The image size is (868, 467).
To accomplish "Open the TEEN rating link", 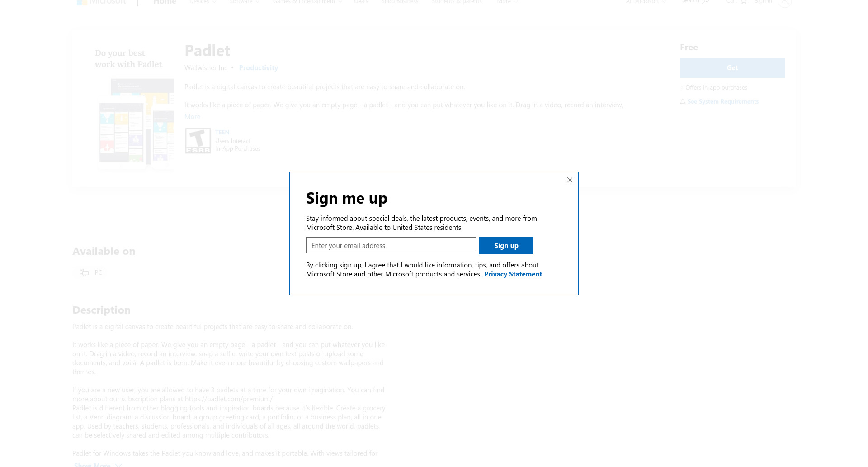I will 222,132.
